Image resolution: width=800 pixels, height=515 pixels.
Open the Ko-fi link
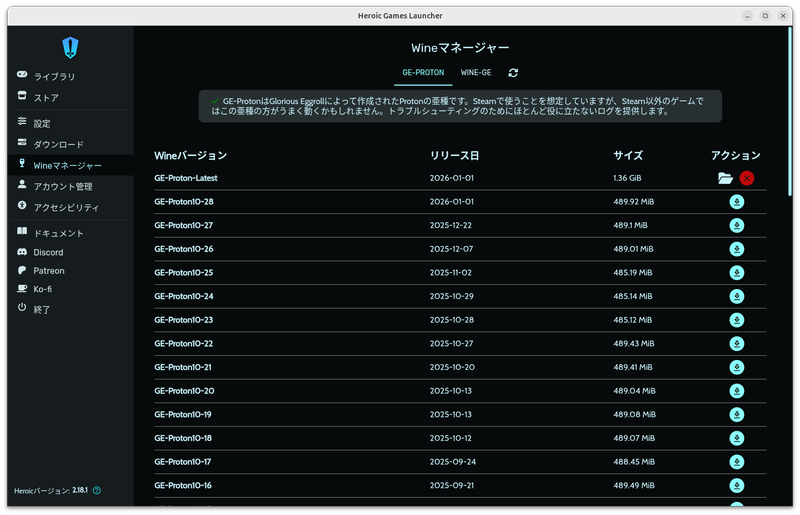(70, 289)
